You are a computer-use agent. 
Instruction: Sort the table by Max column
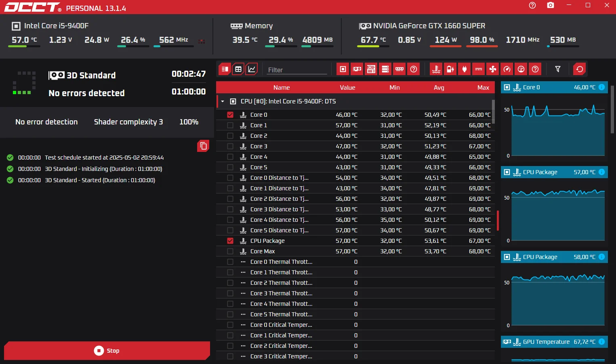point(483,88)
